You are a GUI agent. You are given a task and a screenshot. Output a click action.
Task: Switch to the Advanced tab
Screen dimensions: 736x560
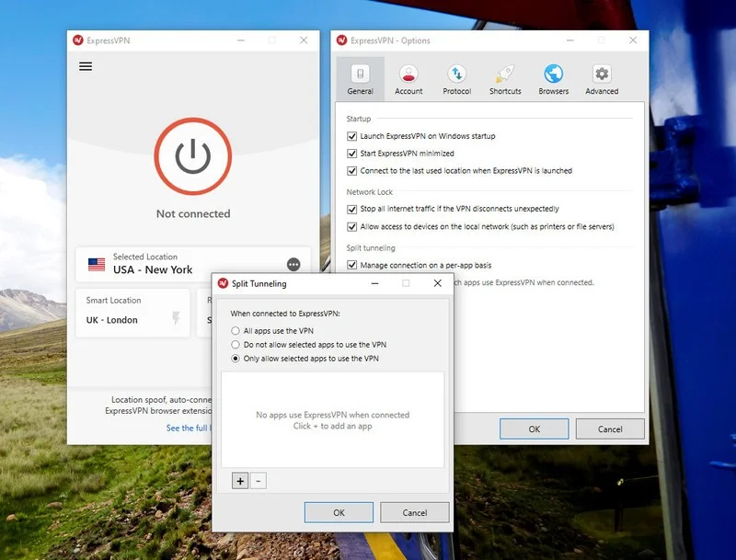[x=602, y=79]
